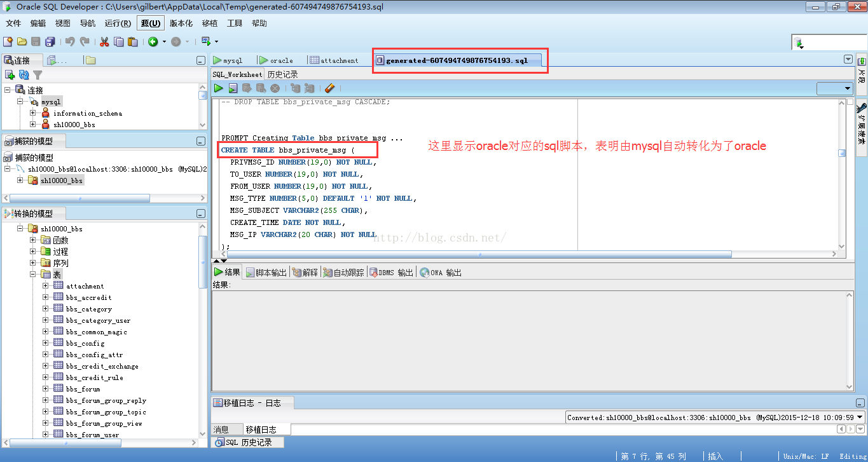
Task: Click the Undo arrow icon
Action: pos(70,41)
